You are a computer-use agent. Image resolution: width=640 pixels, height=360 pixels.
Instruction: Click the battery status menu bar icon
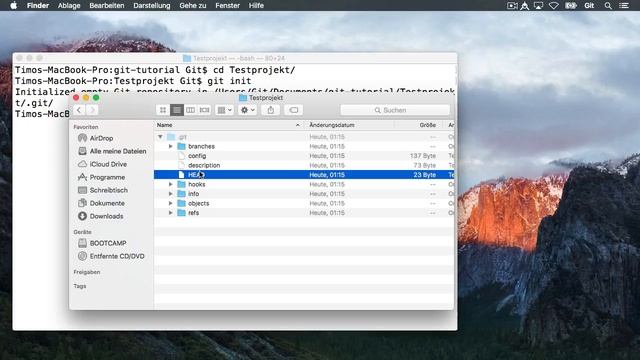571,5
